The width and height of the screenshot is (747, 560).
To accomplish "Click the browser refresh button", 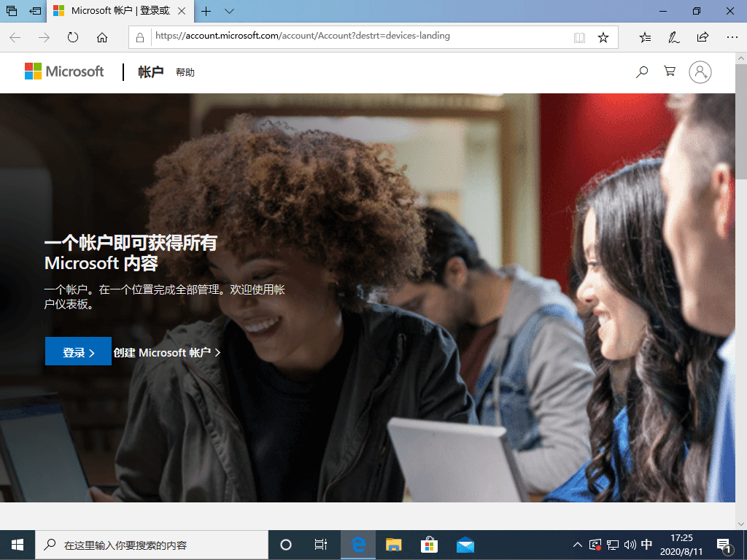I will [x=73, y=37].
